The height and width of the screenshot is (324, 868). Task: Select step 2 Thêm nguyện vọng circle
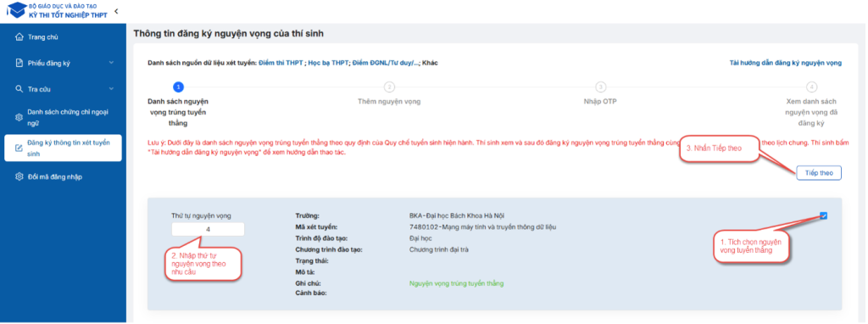(x=390, y=87)
